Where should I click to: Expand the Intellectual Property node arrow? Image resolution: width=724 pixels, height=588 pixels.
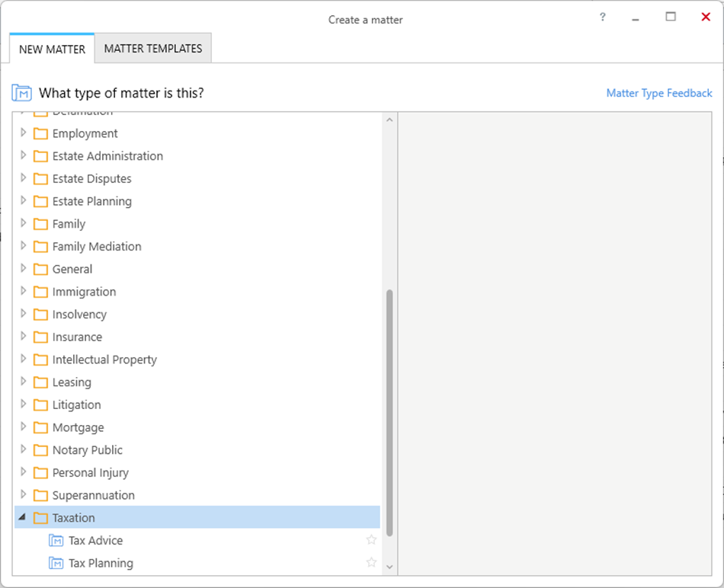23,360
